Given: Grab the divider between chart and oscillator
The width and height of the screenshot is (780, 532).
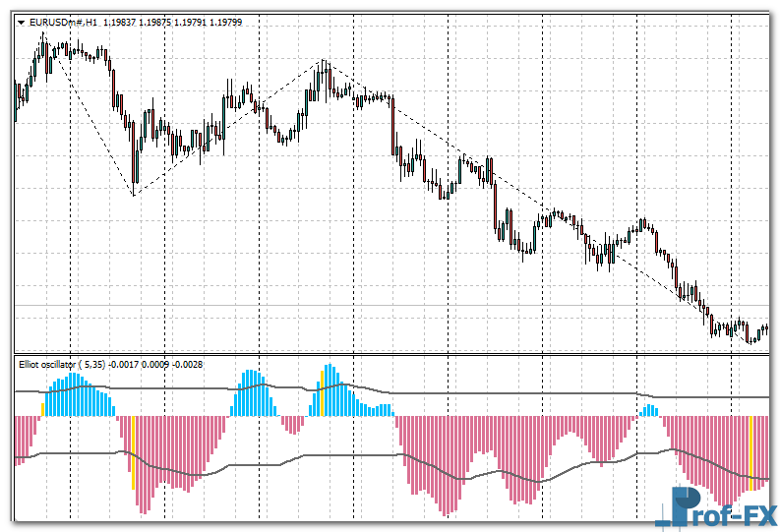Looking at the screenshot, I should pyautogui.click(x=393, y=352).
